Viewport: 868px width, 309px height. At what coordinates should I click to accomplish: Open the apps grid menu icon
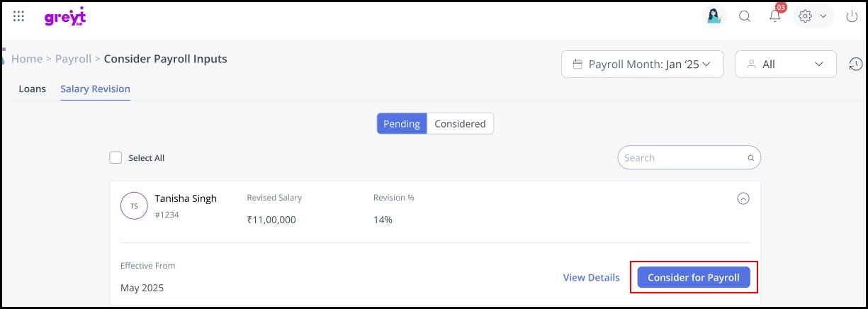click(19, 16)
